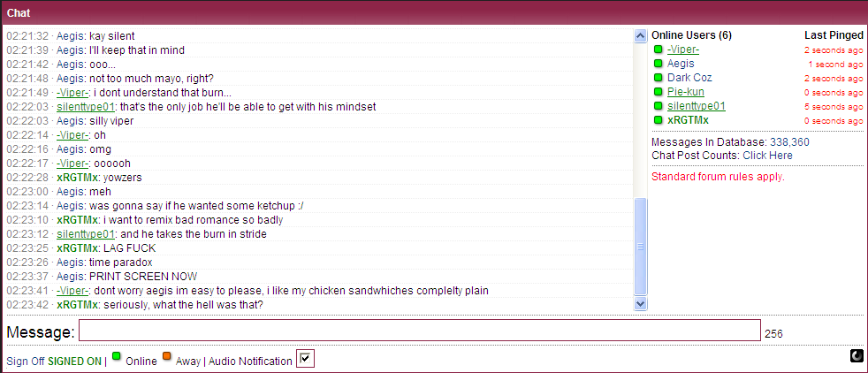Click the chat scrollbar down arrow
Image resolution: width=868 pixels, height=373 pixels.
tap(641, 303)
